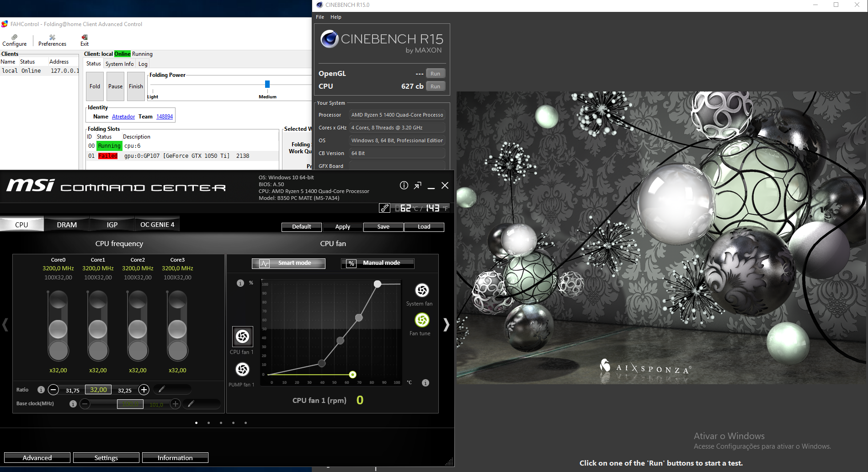Click the detach arrow icon in Command Center
Screen dimensions: 868x472
pyautogui.click(x=417, y=185)
